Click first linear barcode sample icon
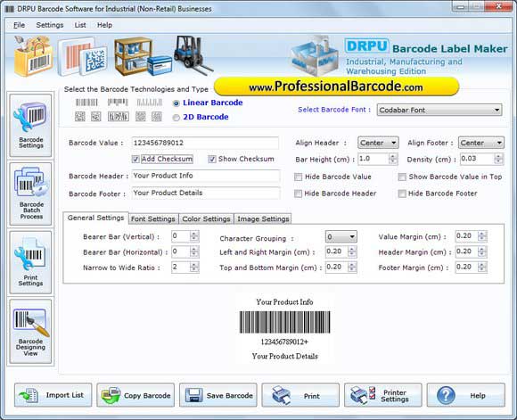Screen dimensions: 517x420 point(86,103)
